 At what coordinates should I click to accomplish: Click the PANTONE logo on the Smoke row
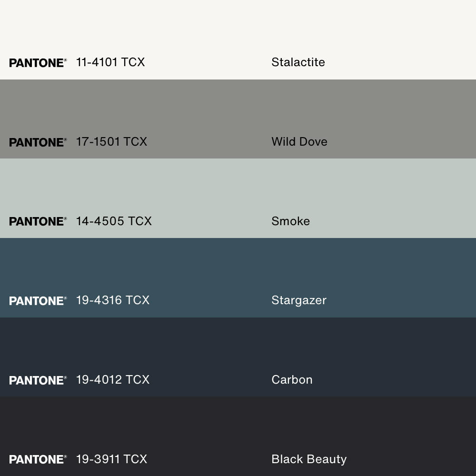pyautogui.click(x=38, y=221)
